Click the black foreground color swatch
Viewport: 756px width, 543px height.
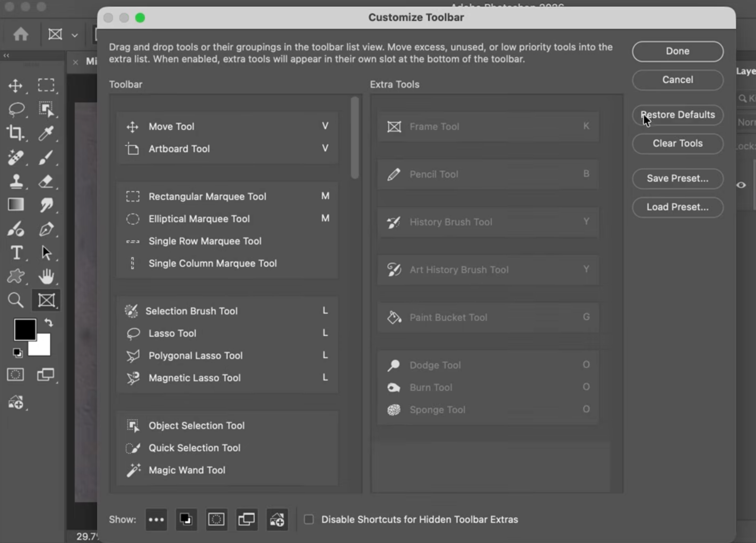pyautogui.click(x=24, y=329)
